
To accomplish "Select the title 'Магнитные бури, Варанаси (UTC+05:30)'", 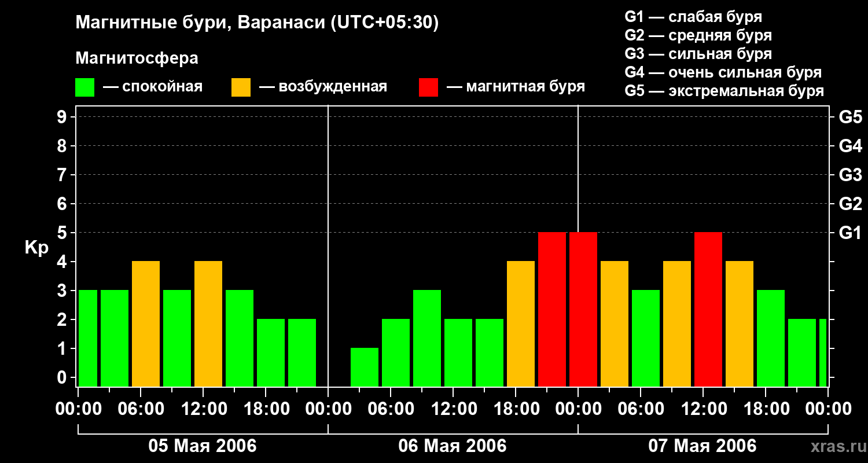I will (x=257, y=23).
